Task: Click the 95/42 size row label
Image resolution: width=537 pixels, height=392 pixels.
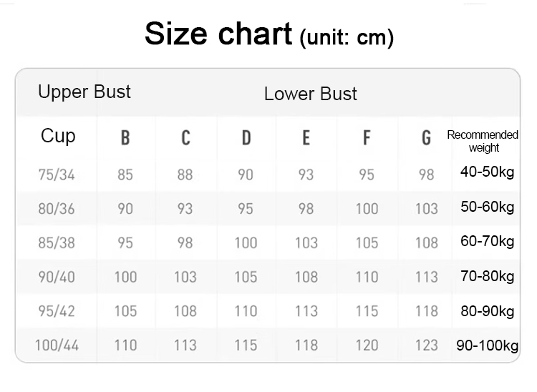Action: [x=57, y=311]
